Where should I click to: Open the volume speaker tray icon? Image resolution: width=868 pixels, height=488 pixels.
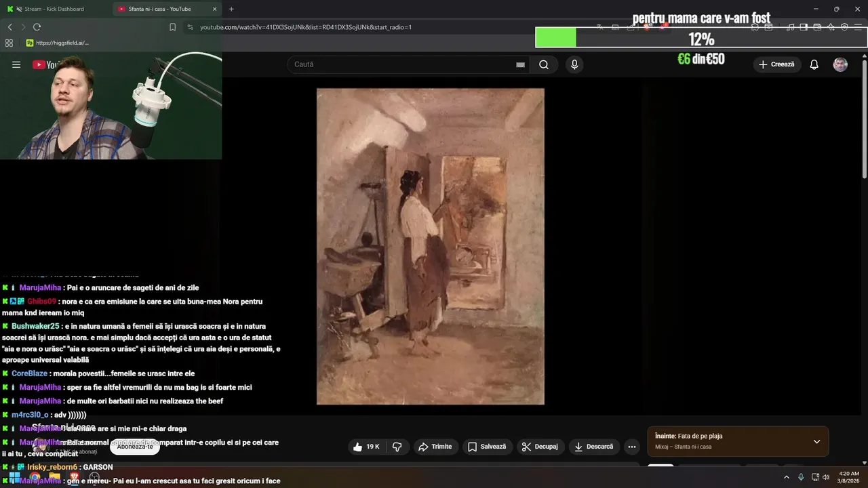(x=826, y=477)
